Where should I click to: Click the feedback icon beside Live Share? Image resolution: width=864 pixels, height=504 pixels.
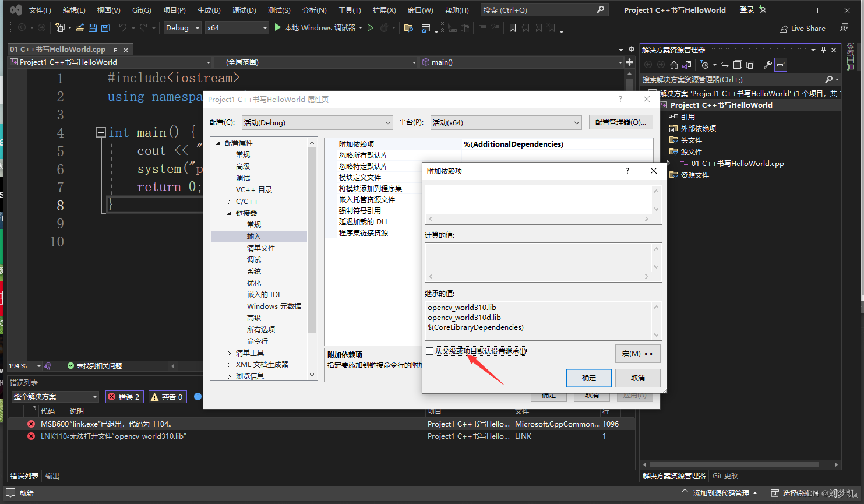pyautogui.click(x=844, y=28)
